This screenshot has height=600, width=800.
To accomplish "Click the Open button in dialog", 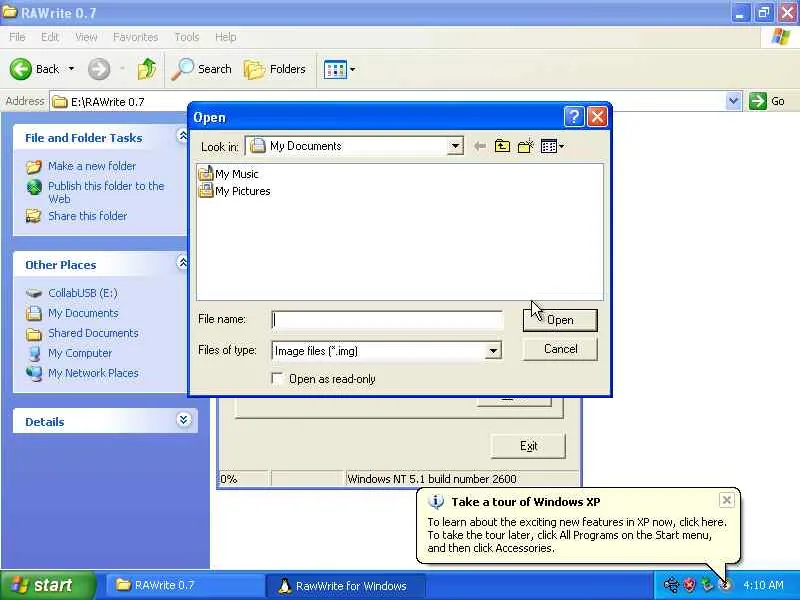I will (x=560, y=320).
